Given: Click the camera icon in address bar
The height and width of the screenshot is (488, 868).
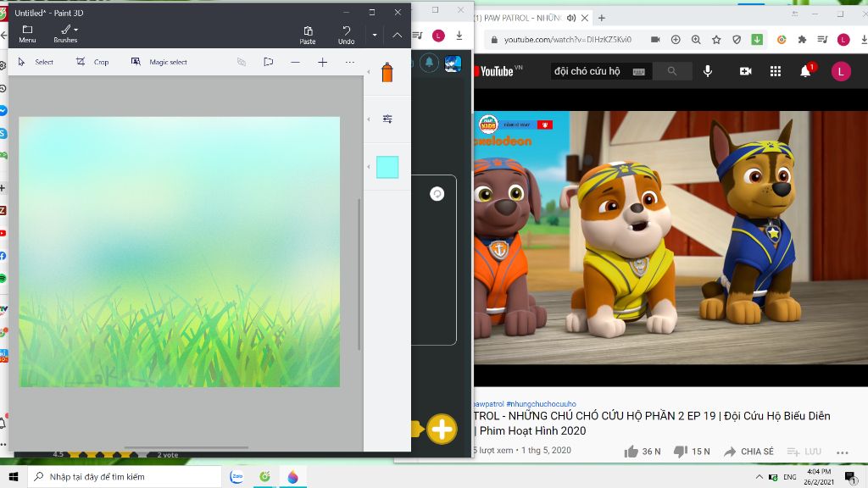Looking at the screenshot, I should [x=655, y=39].
